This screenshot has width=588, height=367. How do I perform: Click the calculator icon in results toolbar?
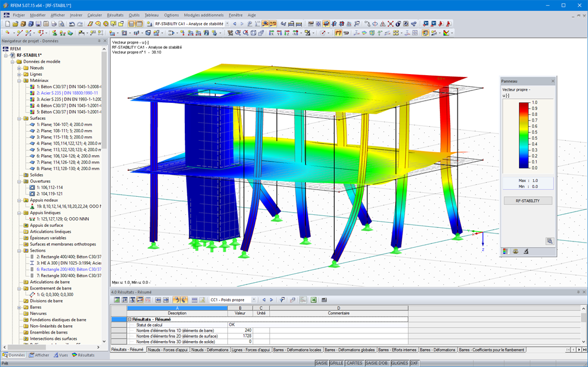point(324,300)
